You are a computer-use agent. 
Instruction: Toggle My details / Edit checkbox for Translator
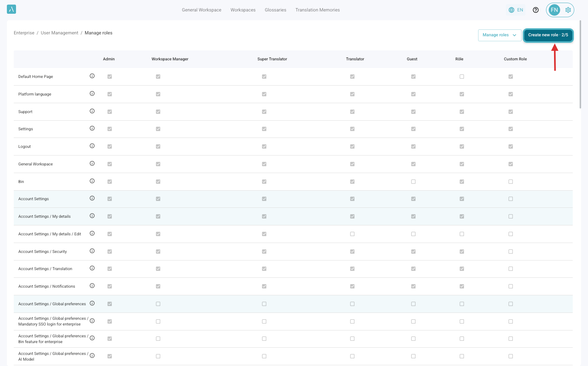pyautogui.click(x=352, y=234)
